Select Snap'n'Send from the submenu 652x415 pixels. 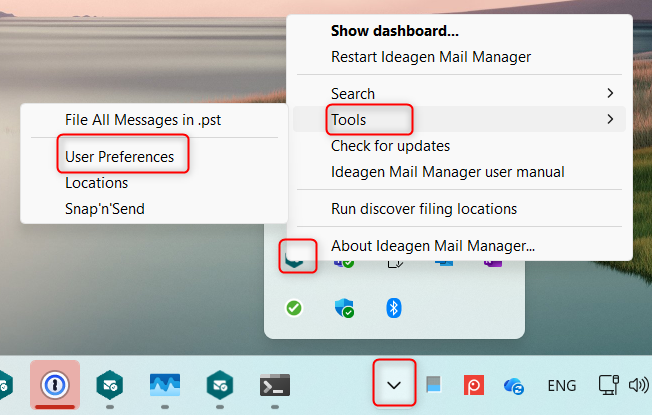pos(105,209)
